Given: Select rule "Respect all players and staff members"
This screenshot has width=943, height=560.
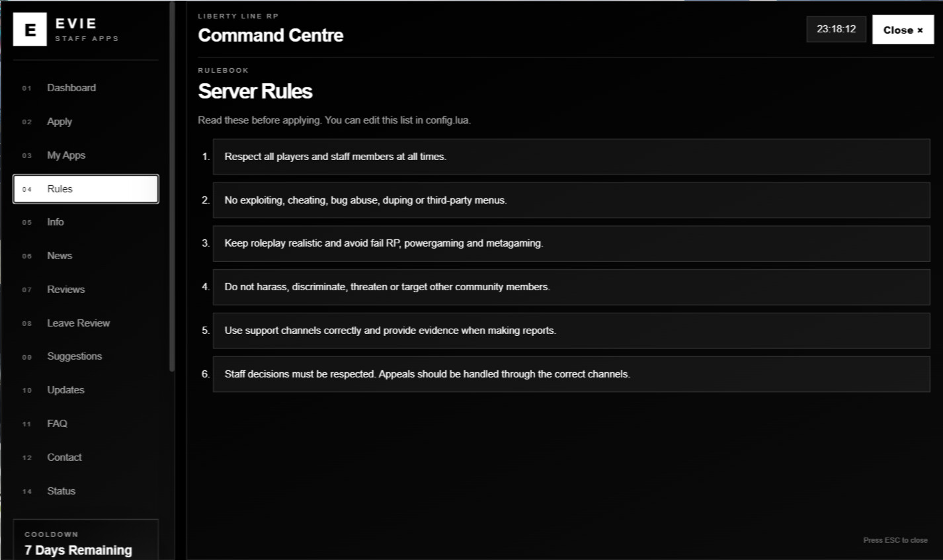Looking at the screenshot, I should point(571,157).
